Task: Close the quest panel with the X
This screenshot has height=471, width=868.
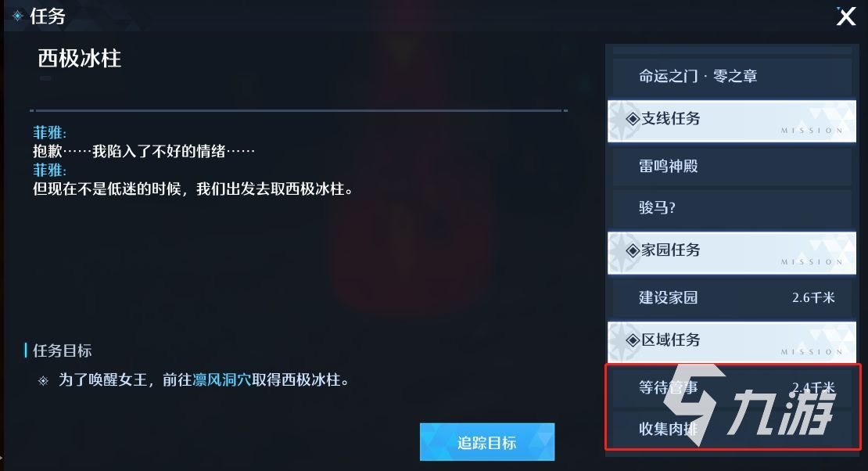Action: pos(846,16)
